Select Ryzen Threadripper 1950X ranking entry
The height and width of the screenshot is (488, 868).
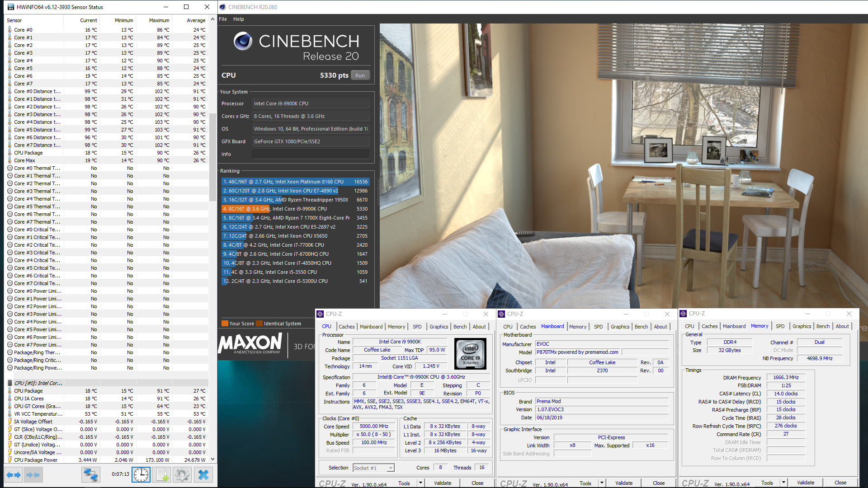point(295,200)
